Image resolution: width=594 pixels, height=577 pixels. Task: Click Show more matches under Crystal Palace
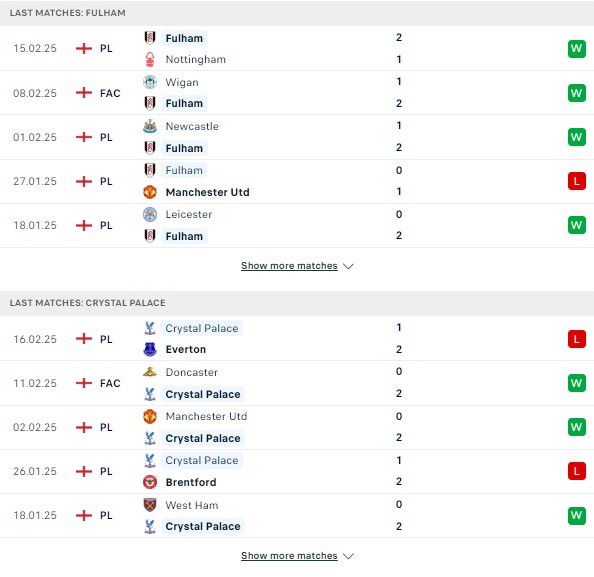pos(289,556)
